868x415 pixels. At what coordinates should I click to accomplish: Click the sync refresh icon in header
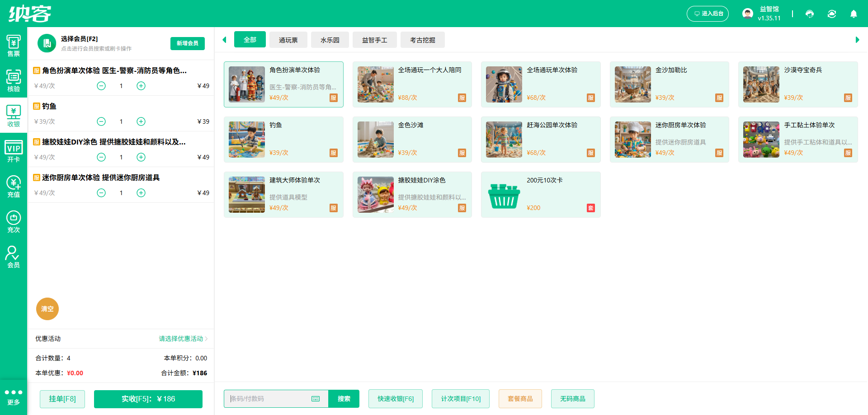(832, 14)
